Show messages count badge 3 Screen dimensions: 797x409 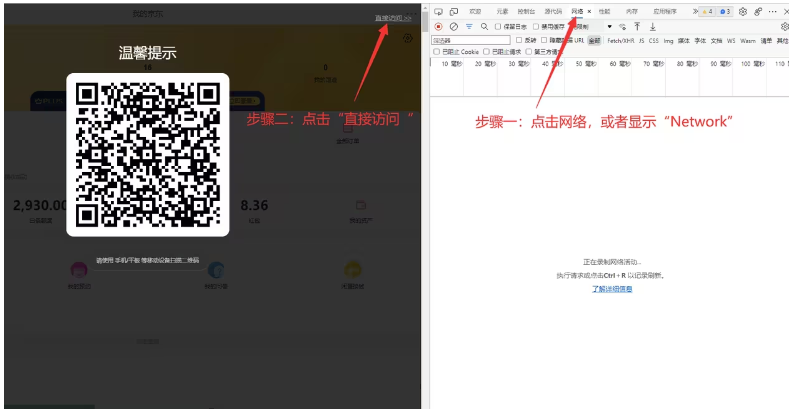(725, 12)
